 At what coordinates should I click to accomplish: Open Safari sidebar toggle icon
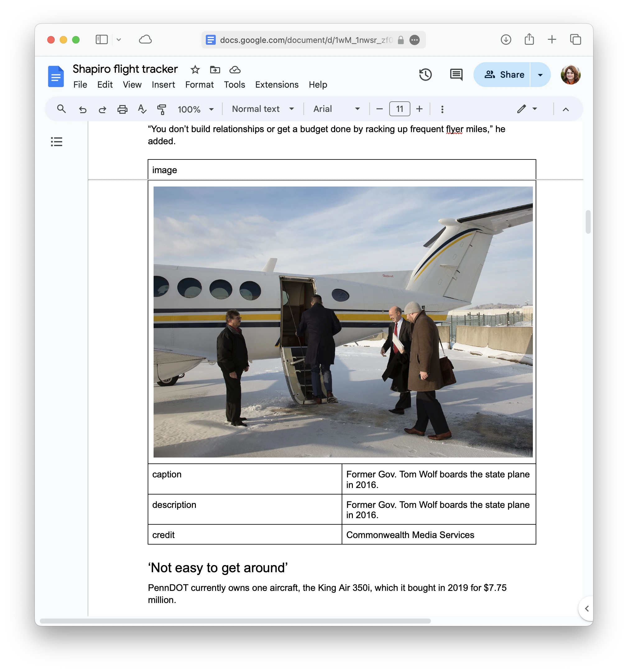[101, 39]
